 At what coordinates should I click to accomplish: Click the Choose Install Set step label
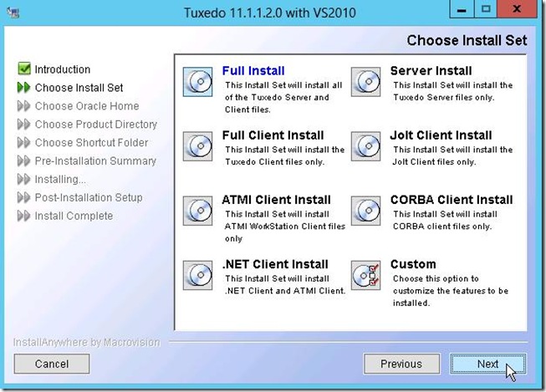79,88
